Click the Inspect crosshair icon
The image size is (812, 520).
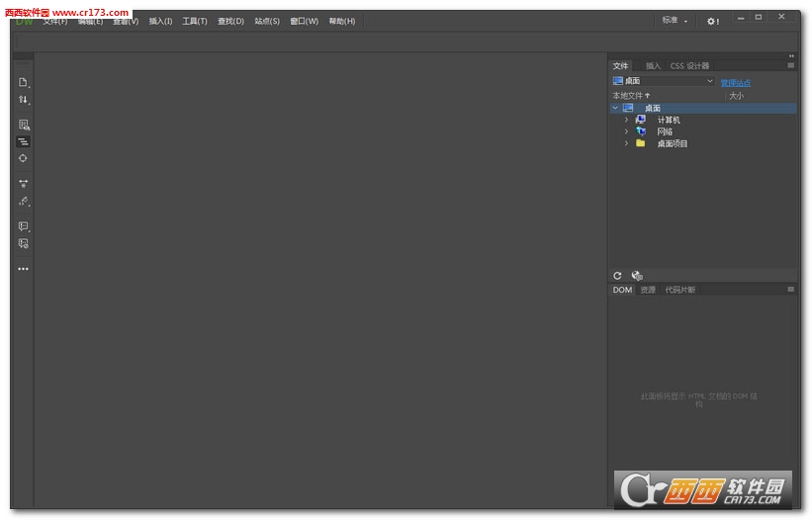click(23, 158)
